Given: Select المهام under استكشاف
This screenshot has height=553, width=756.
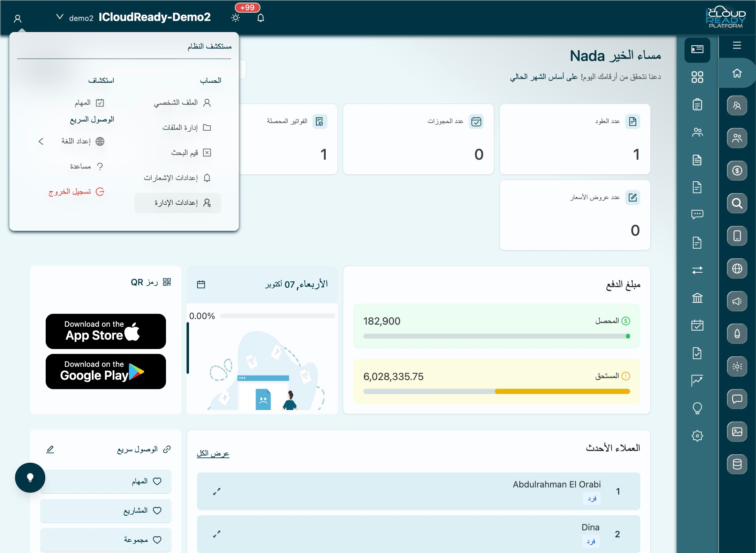Looking at the screenshot, I should click(x=89, y=103).
